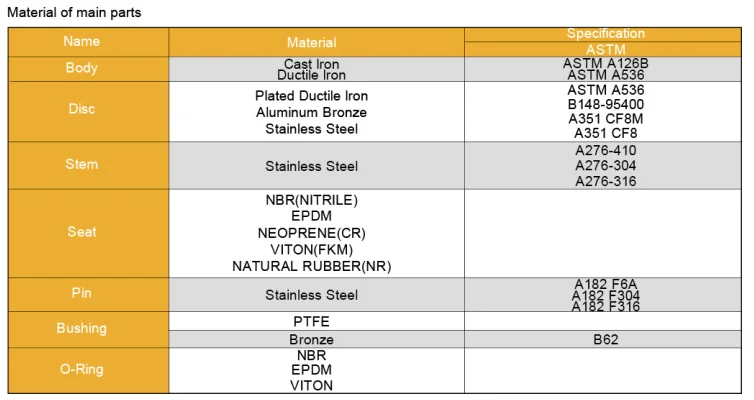Click the 'NATURAL RUBBER(NR)' entry
The height and width of the screenshot is (400, 754).
click(311, 266)
